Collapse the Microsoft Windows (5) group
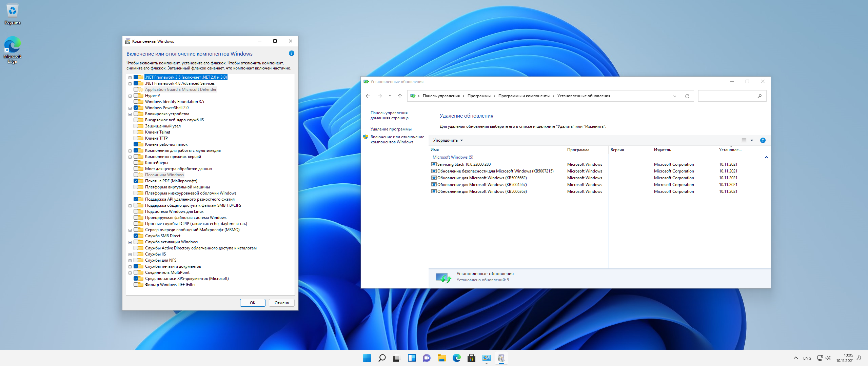Screen dimensions: 868x366 tap(766, 157)
